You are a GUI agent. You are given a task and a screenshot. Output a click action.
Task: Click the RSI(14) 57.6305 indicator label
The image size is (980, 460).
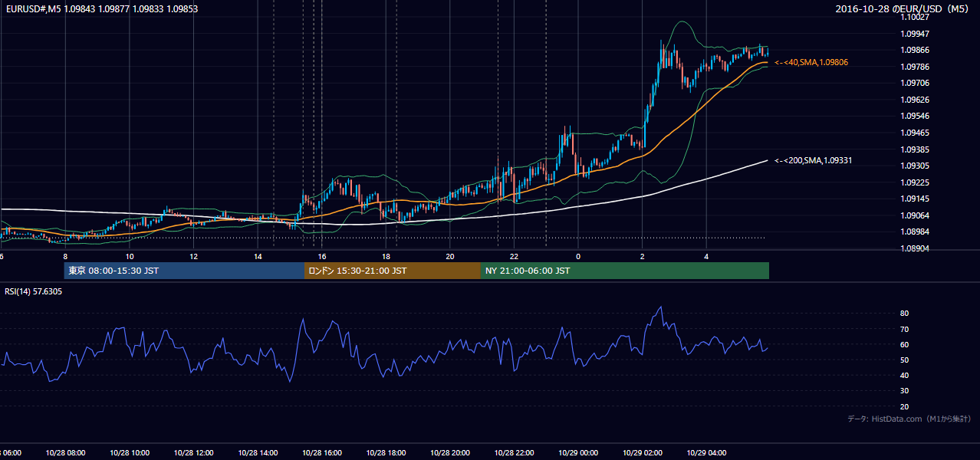click(x=34, y=291)
